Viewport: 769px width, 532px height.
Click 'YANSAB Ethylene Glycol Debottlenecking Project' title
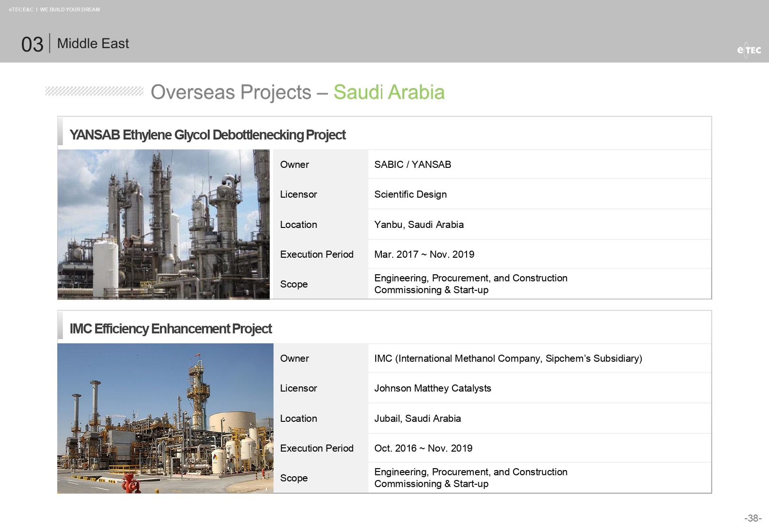[x=208, y=135]
